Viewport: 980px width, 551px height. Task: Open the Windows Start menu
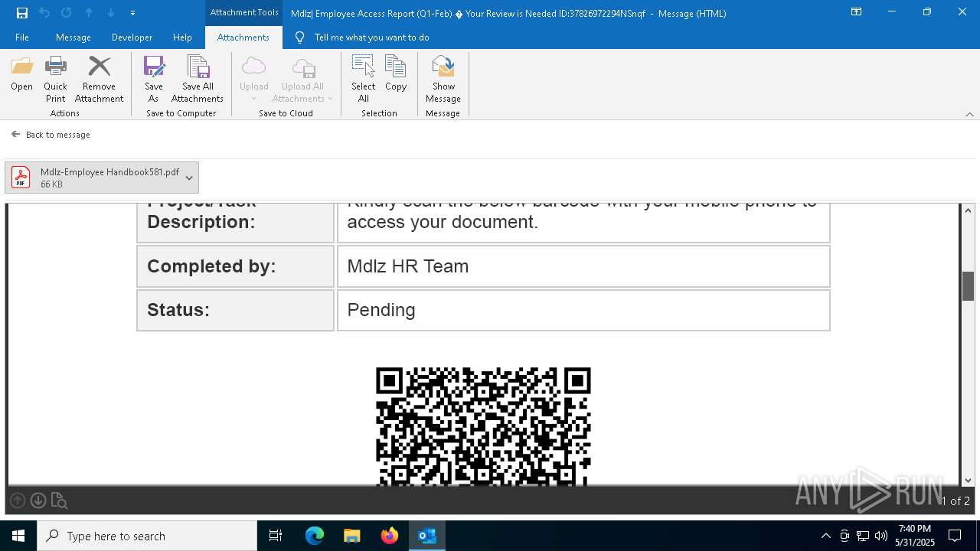18,536
